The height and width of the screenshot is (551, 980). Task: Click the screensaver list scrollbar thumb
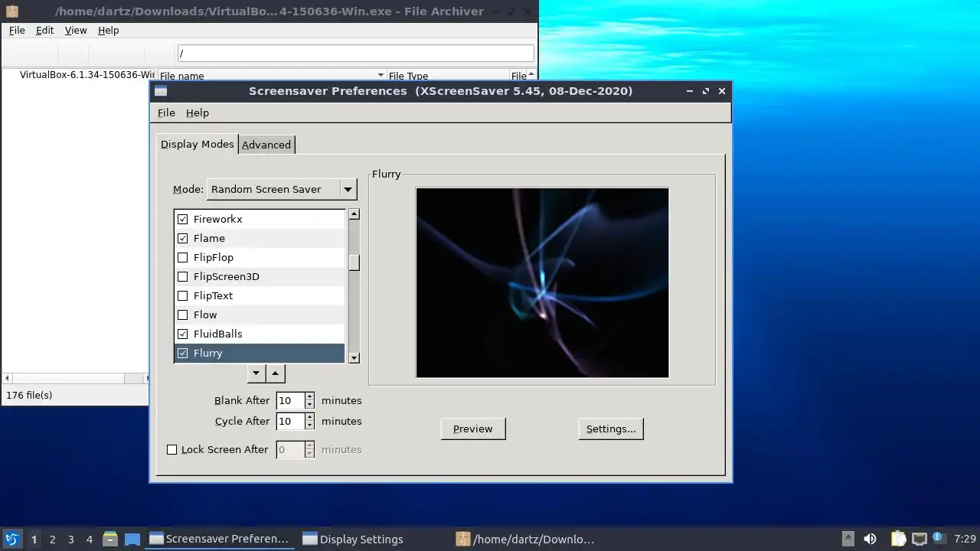coord(354,262)
